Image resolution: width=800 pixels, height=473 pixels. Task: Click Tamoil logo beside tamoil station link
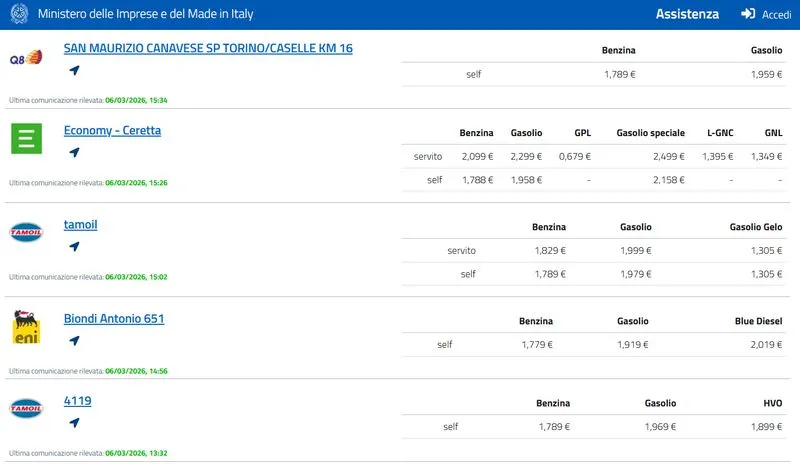coord(26,233)
